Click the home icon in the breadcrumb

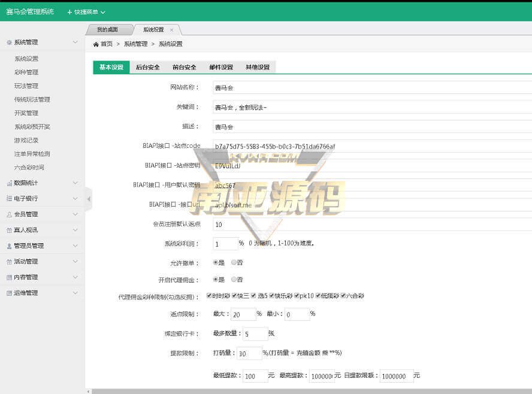(x=96, y=44)
